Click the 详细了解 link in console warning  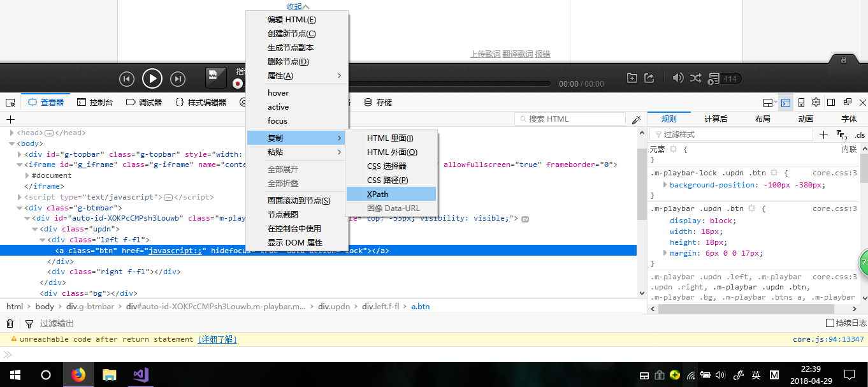tap(217, 339)
